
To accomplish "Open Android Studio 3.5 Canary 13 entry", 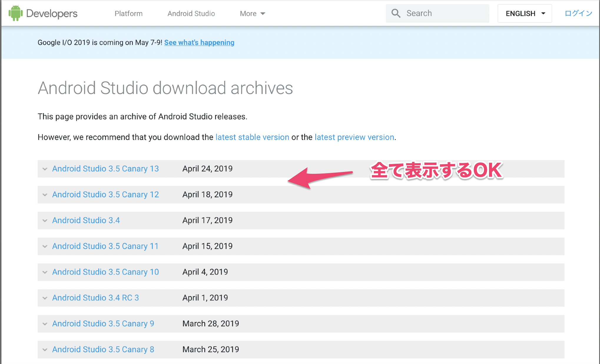I will pyautogui.click(x=105, y=169).
